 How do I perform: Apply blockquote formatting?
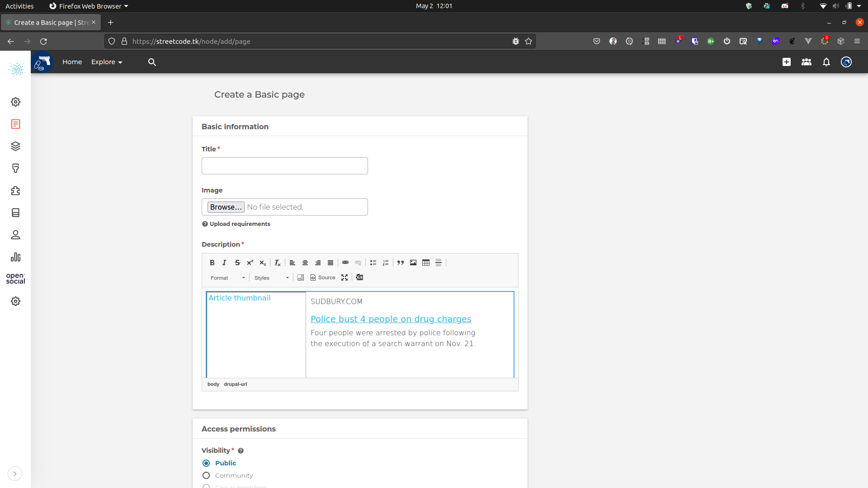tap(401, 263)
